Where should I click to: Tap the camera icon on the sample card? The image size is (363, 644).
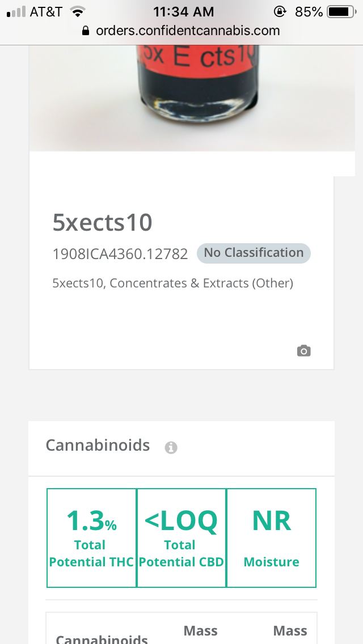(304, 351)
